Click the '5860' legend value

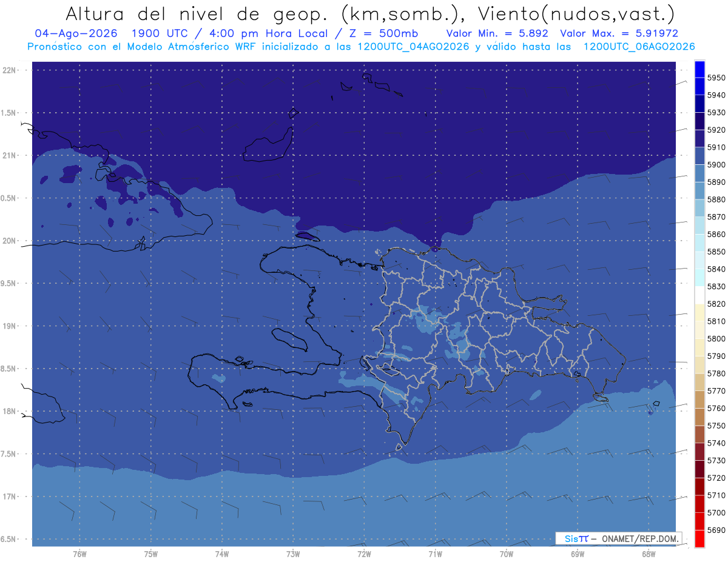tap(716, 234)
